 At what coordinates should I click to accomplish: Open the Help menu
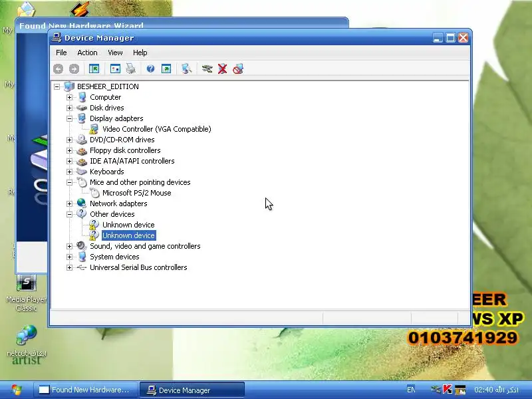(x=140, y=53)
